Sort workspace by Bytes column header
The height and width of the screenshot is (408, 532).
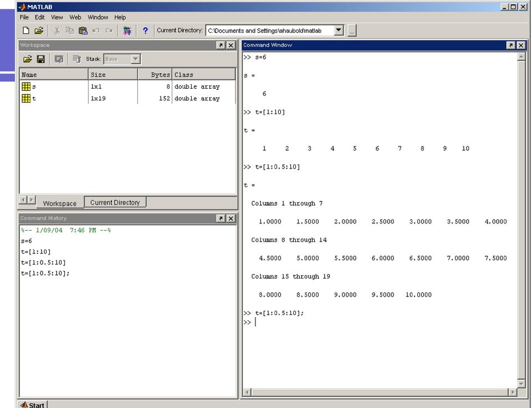pos(155,75)
